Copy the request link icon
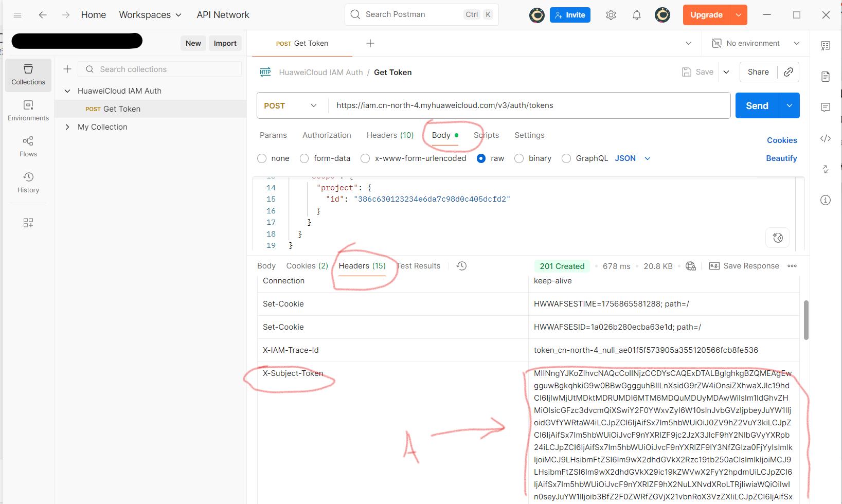This screenshot has height=504, width=842. click(788, 72)
